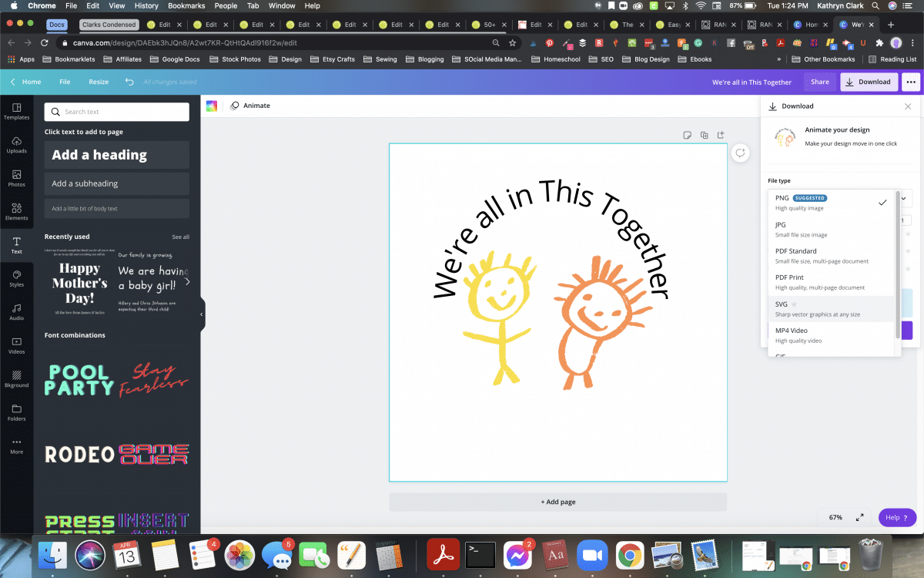The width and height of the screenshot is (924, 578).
Task: Open Chrome's Bookmarks menu
Action: coord(186,5)
